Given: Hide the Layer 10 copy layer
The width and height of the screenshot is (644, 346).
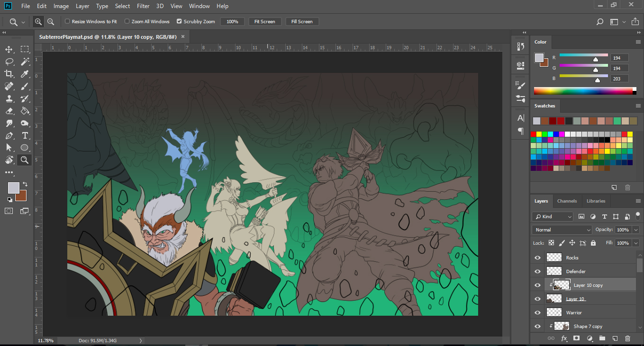Looking at the screenshot, I should (537, 285).
